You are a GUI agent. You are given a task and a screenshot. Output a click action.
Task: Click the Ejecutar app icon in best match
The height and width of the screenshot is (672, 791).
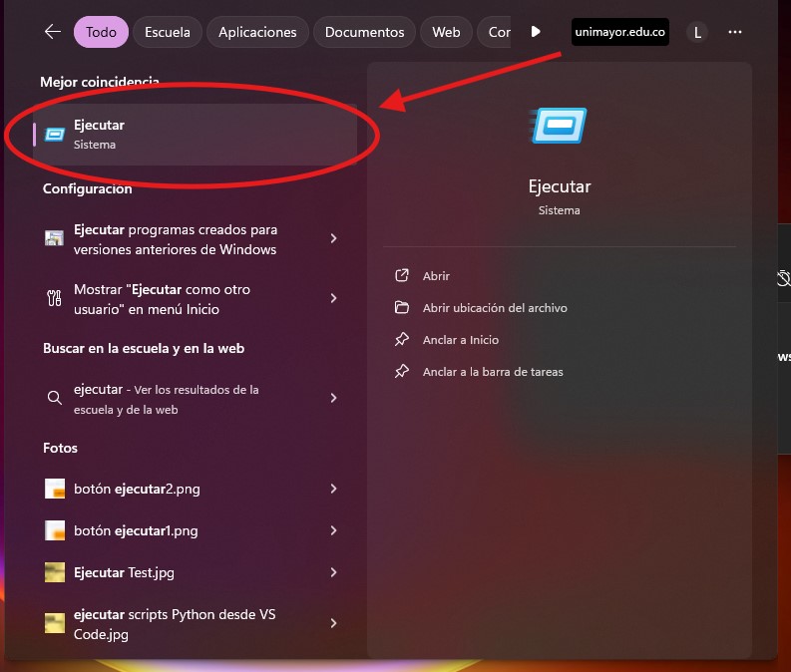pos(55,135)
